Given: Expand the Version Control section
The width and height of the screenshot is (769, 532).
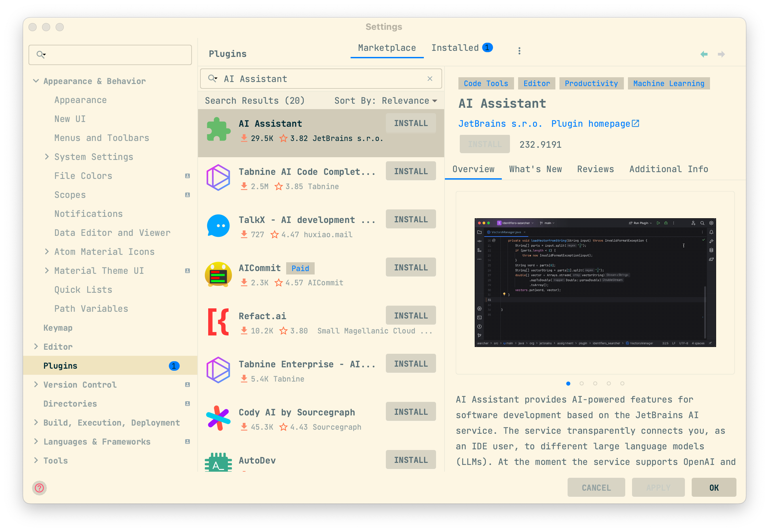Looking at the screenshot, I should point(36,384).
